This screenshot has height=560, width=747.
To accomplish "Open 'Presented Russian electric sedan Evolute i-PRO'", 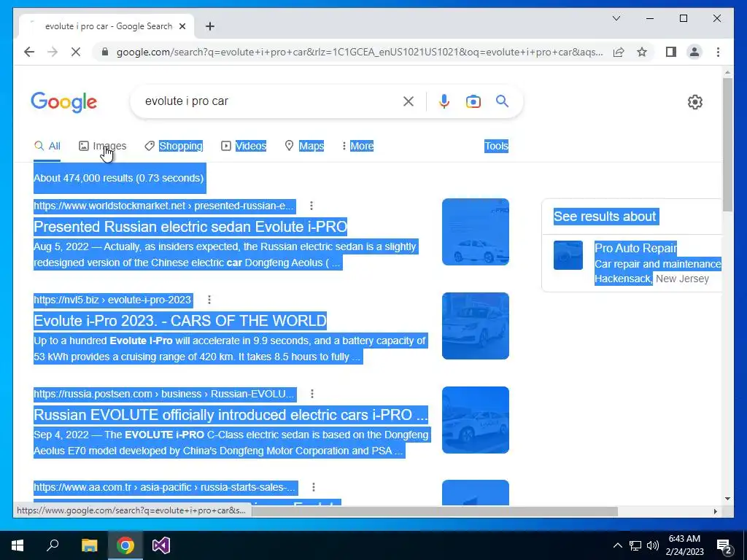I will click(190, 227).
